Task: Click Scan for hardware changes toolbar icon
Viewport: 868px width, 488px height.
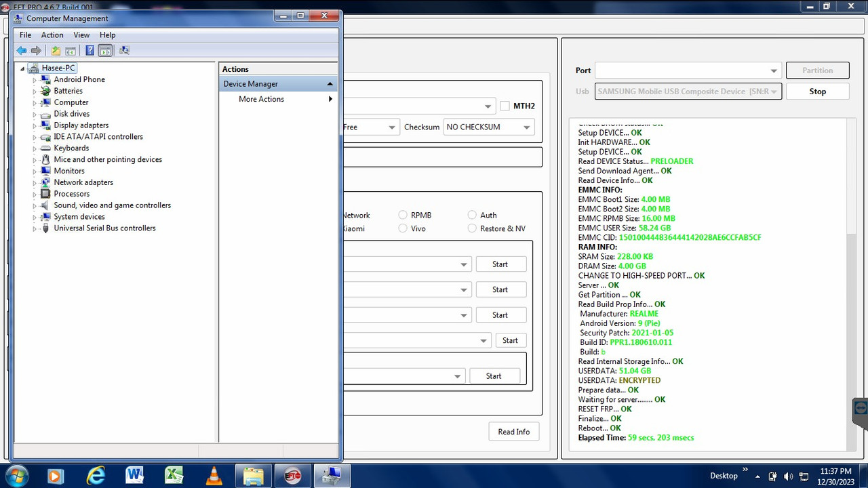Action: [124, 50]
